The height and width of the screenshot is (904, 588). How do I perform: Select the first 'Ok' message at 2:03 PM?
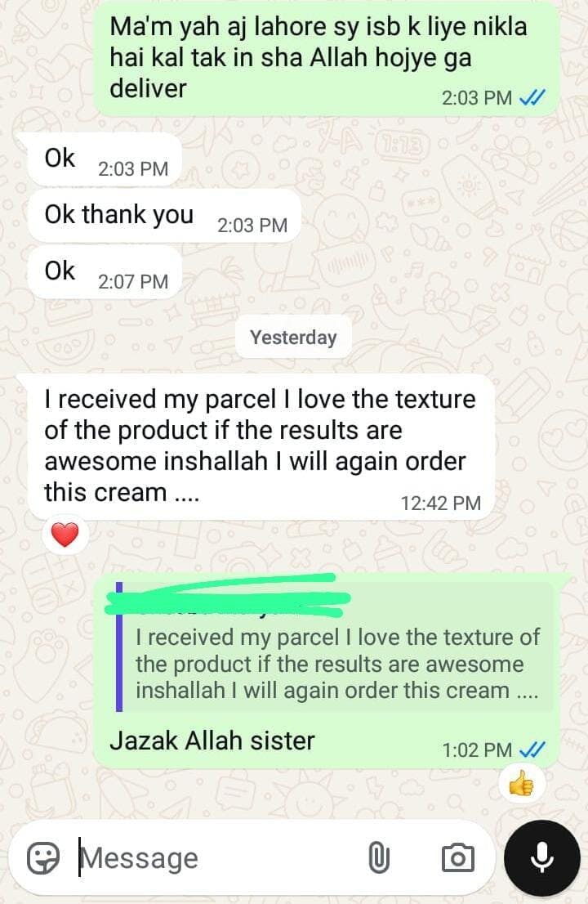coord(105,159)
